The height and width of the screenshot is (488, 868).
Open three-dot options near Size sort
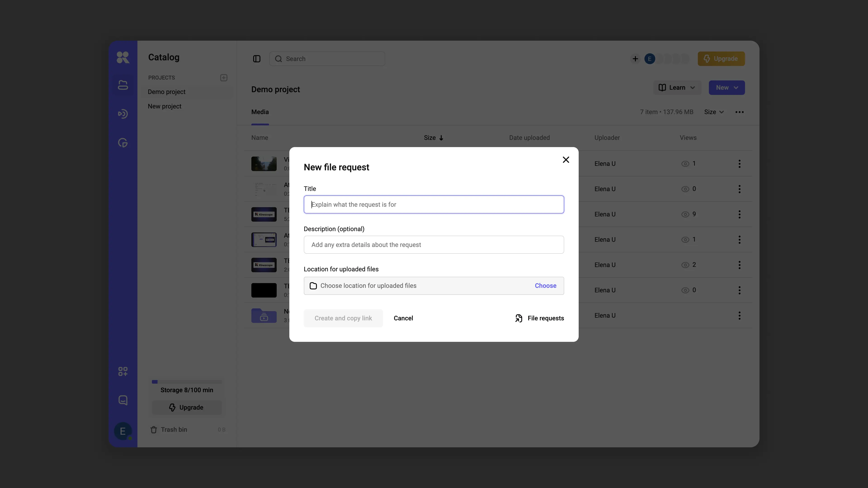pos(739,112)
